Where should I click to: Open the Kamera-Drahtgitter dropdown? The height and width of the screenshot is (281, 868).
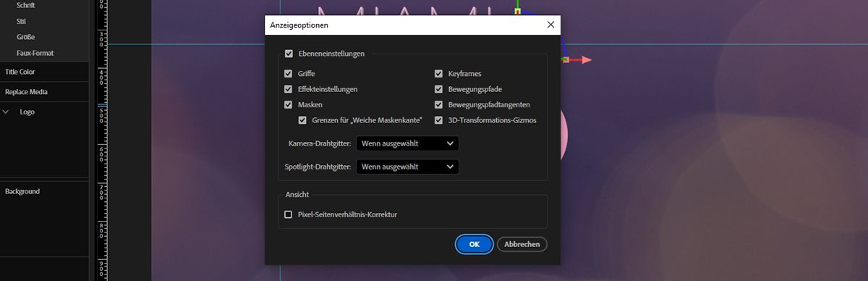407,143
